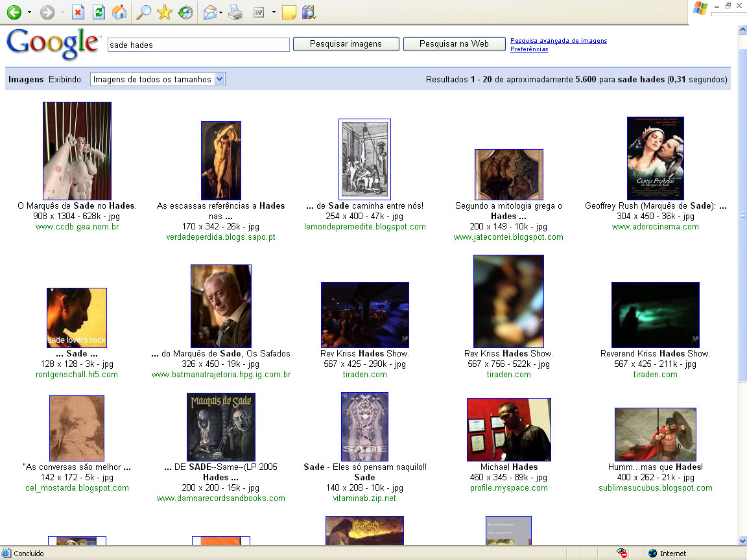Screen dimensions: 747x560
Task: Refresh the page with the Refresh icon
Action: click(99, 12)
